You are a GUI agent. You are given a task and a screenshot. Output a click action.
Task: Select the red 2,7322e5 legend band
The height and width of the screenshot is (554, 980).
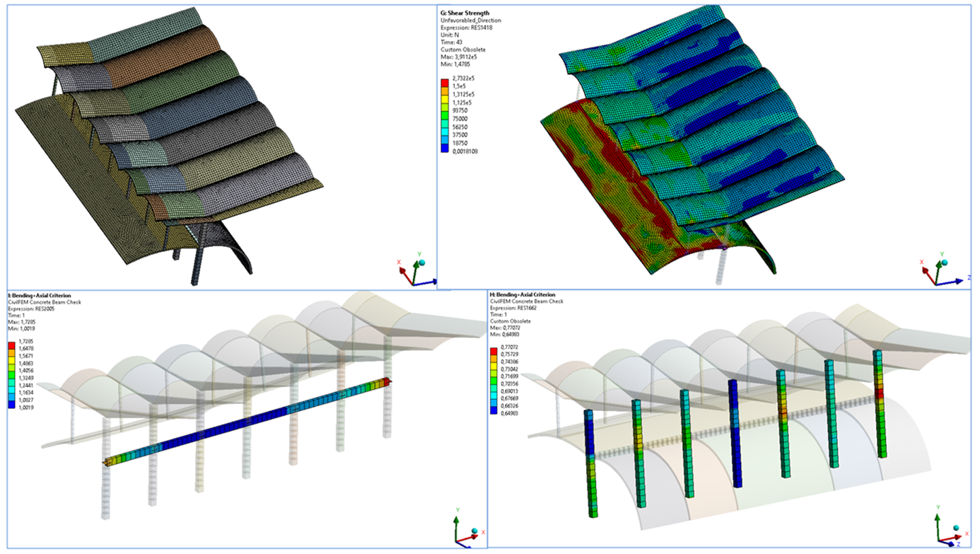[445, 83]
